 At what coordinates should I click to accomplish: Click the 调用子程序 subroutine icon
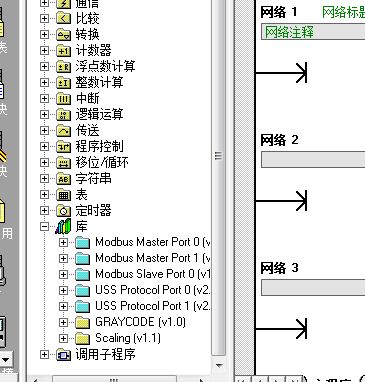tap(63, 354)
